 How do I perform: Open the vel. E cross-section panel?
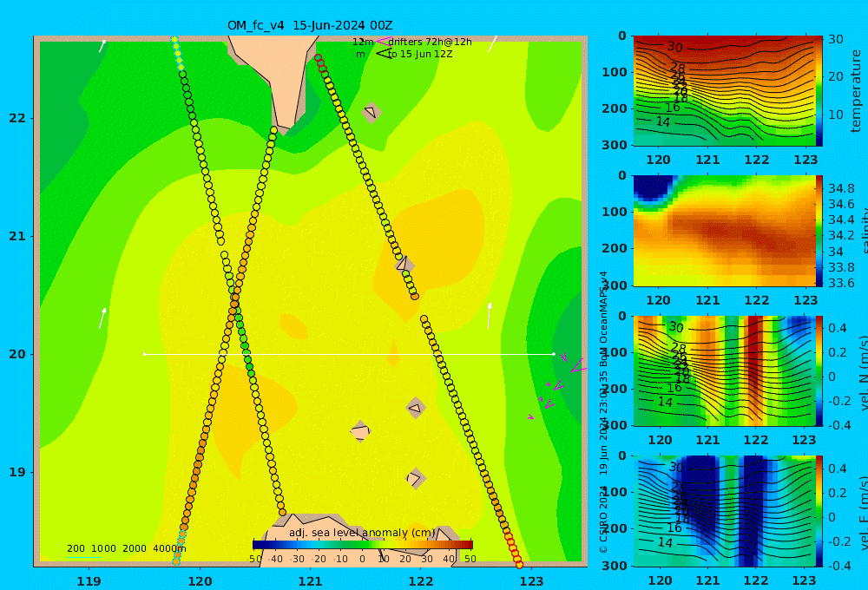(x=724, y=511)
